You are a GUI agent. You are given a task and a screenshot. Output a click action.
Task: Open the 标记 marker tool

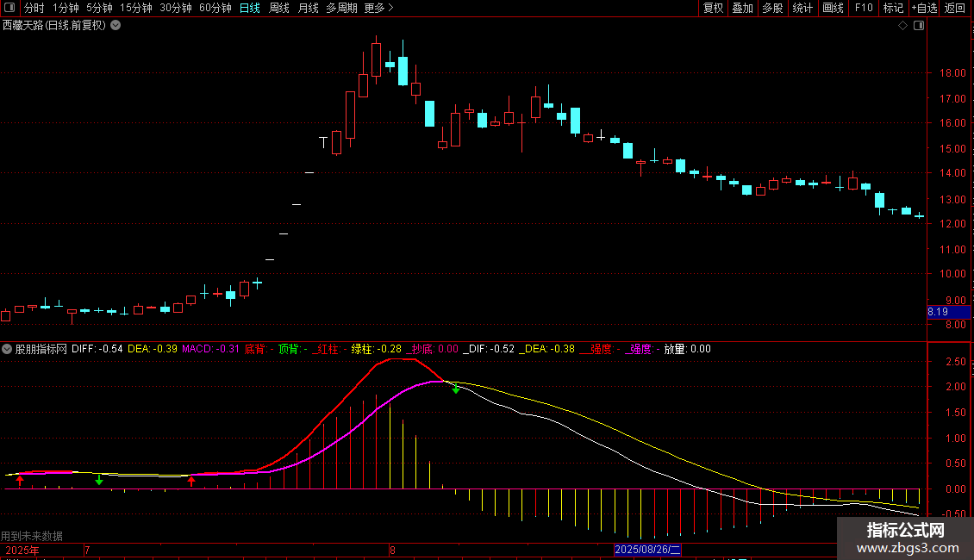tap(893, 8)
